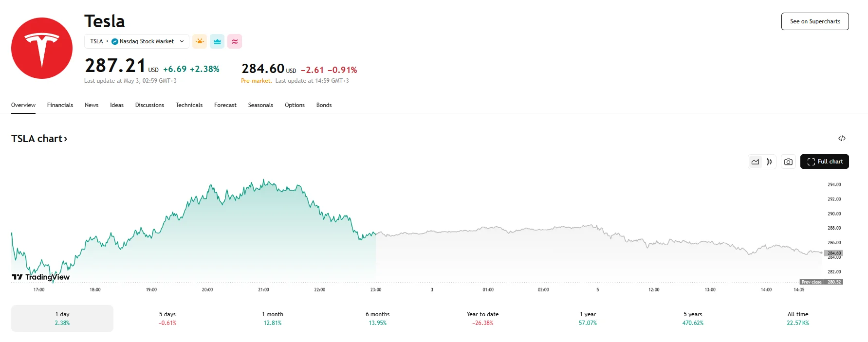Open the Options tab

coord(295,105)
